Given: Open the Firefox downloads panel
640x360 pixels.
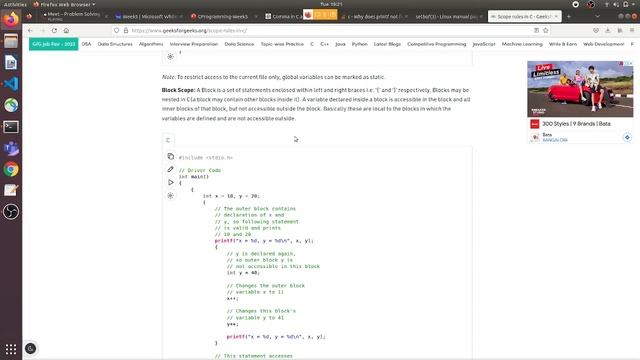Looking at the screenshot, I should (x=608, y=31).
